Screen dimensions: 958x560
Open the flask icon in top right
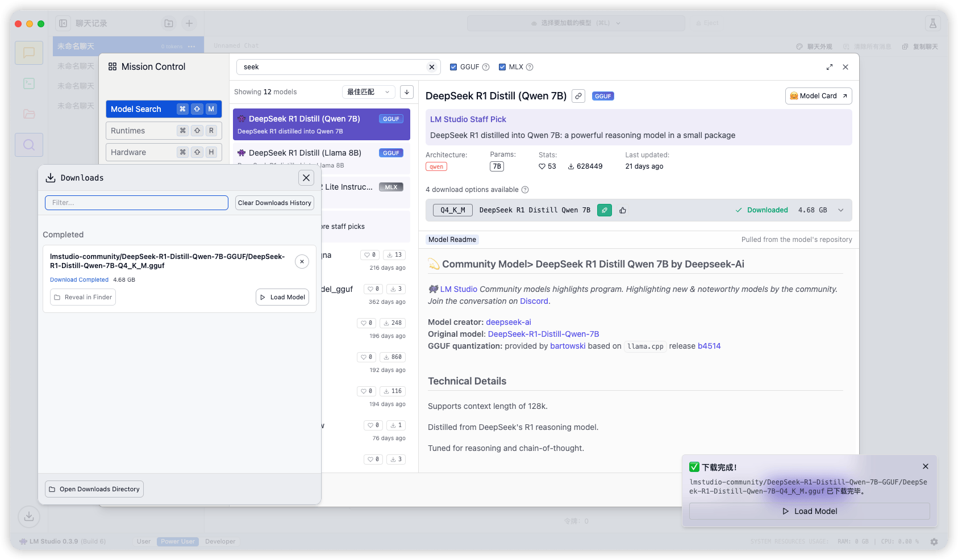tap(932, 23)
